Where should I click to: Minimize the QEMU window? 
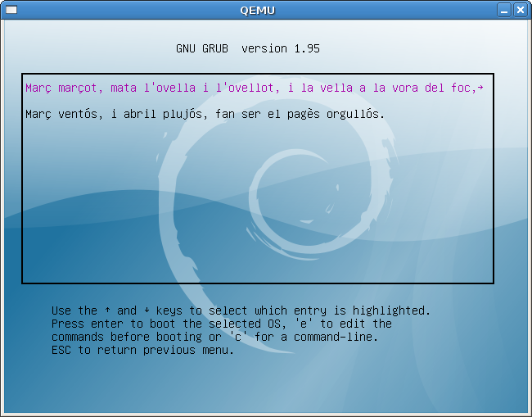point(506,9)
